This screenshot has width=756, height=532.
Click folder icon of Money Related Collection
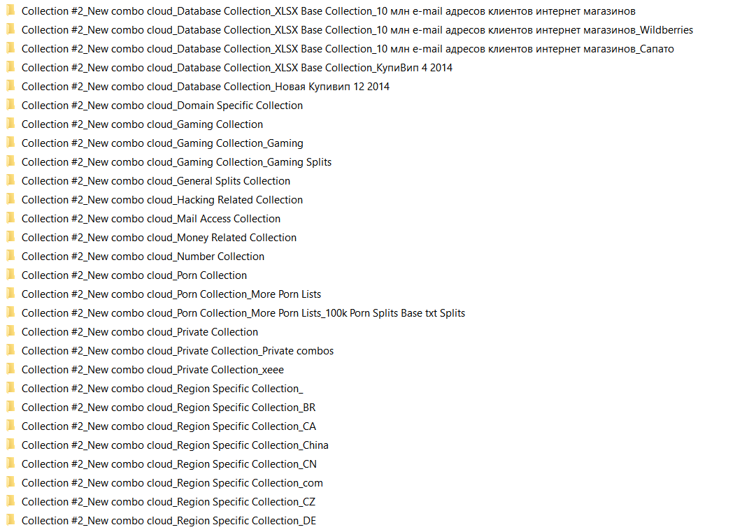(10, 237)
